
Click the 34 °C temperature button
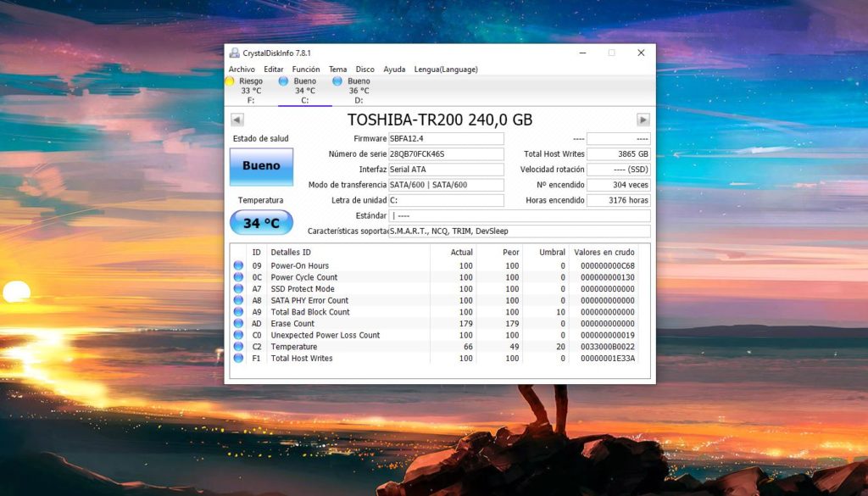[261, 223]
